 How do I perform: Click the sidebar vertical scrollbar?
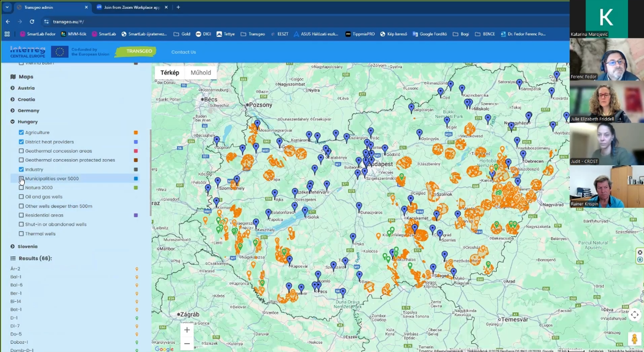(151, 173)
